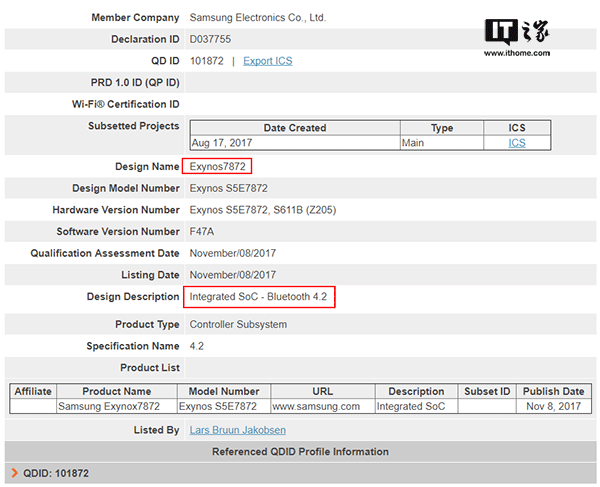Select Specification Name value 4.2
The width and height of the screenshot is (600, 487).
(x=197, y=346)
